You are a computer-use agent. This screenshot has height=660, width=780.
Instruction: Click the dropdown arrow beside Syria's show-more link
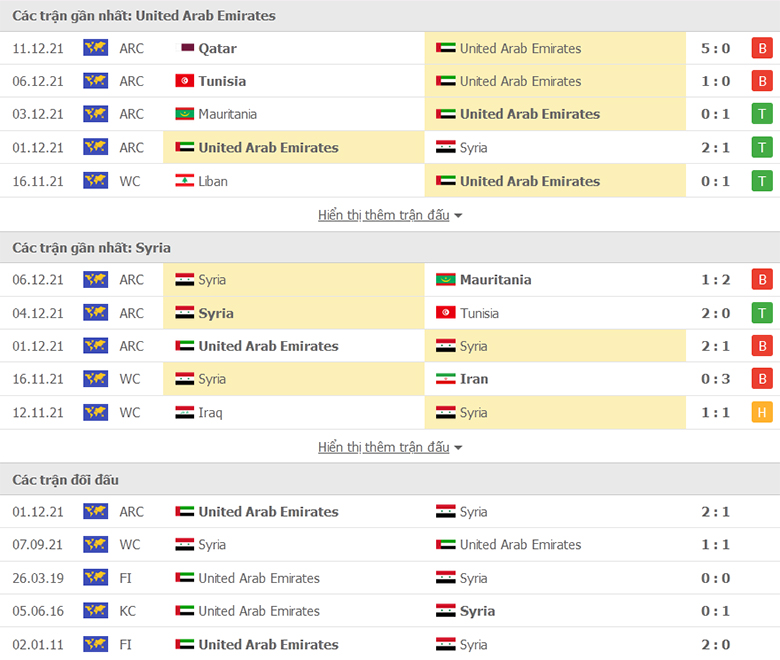[x=458, y=448]
